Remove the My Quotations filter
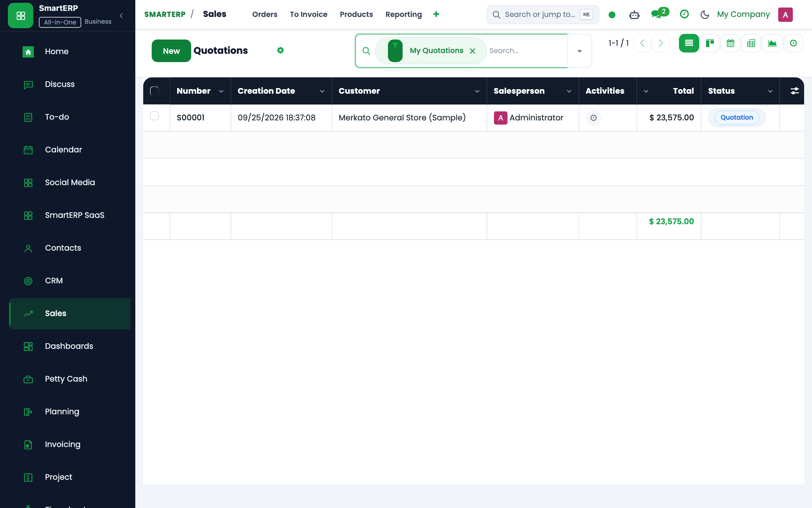 pos(473,51)
